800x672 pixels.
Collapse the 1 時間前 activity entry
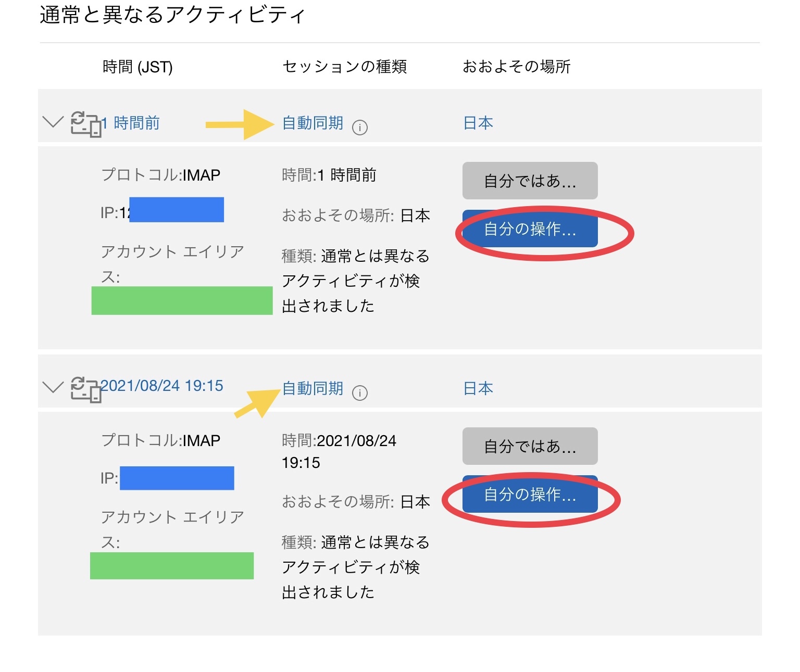pos(53,122)
